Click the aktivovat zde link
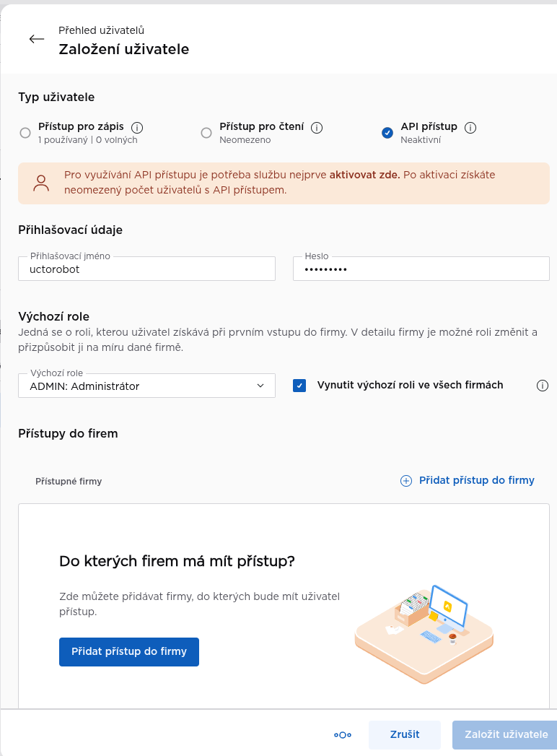 click(x=365, y=175)
